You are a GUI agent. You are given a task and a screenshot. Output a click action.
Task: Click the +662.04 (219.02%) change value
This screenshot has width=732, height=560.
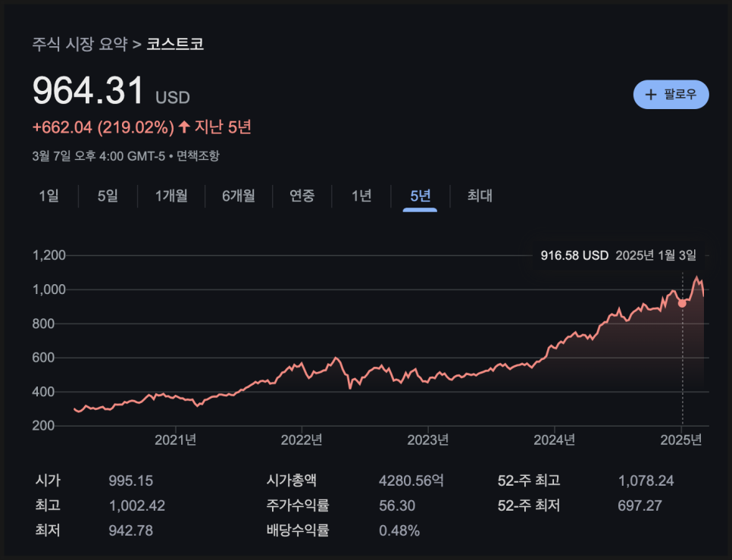pos(103,127)
